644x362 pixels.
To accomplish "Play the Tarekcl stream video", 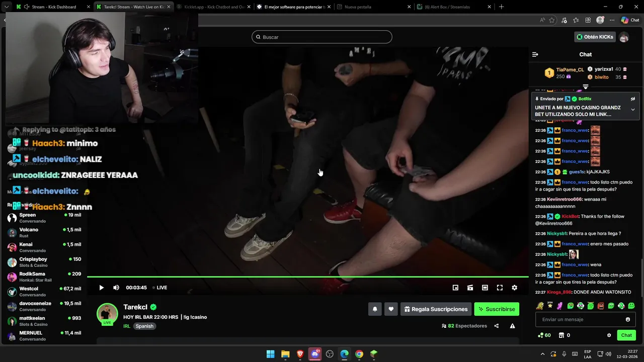I will coord(101,288).
